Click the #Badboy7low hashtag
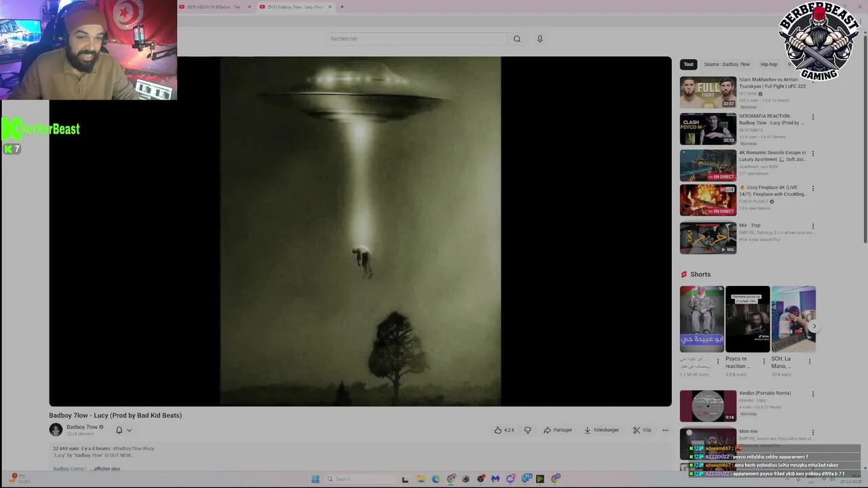This screenshot has height=488, width=868. (x=127, y=449)
